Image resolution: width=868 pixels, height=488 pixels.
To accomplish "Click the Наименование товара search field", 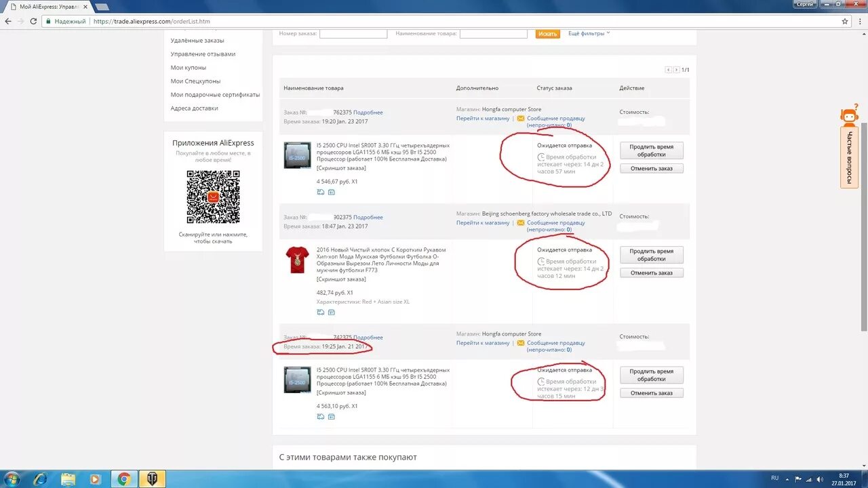I will (494, 33).
